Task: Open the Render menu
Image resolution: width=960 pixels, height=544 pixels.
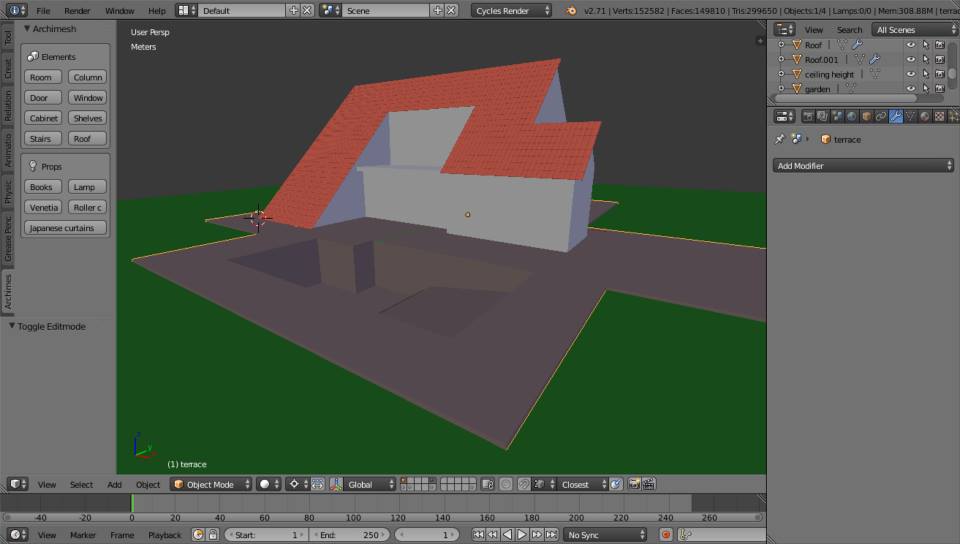Action: click(77, 10)
